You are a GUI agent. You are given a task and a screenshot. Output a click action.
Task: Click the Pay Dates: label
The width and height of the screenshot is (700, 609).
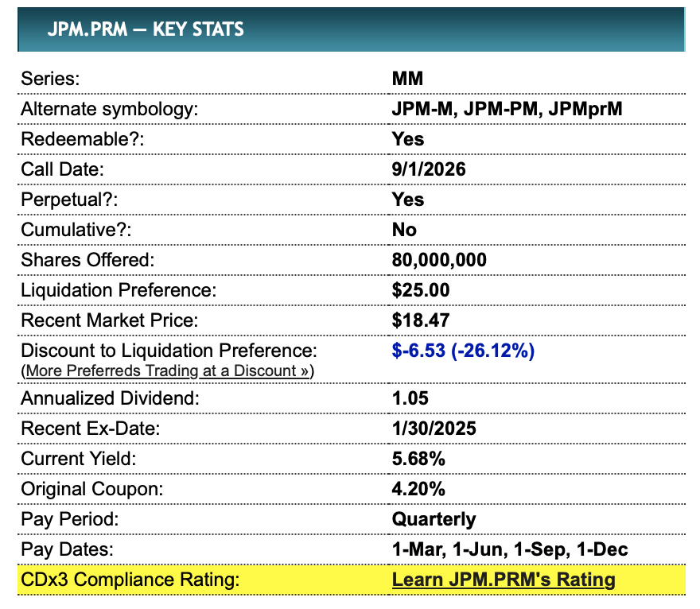pyautogui.click(x=67, y=549)
